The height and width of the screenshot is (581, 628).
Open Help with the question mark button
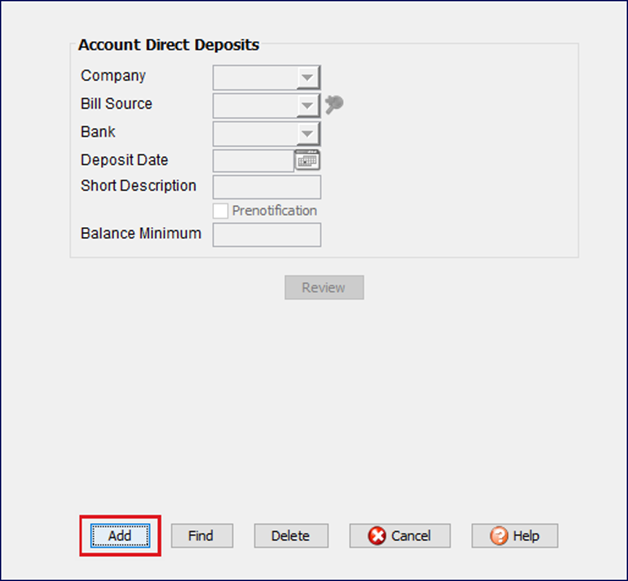pos(515,536)
